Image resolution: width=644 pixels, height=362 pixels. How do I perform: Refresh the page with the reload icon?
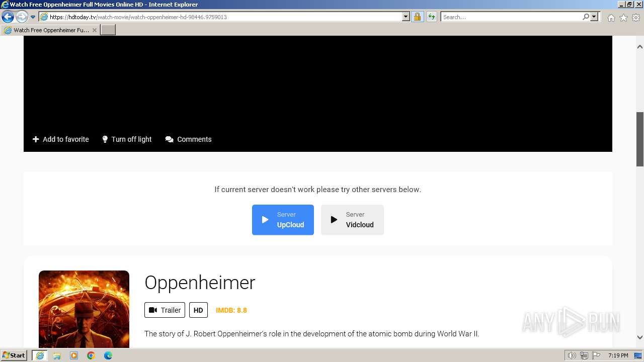pyautogui.click(x=432, y=17)
